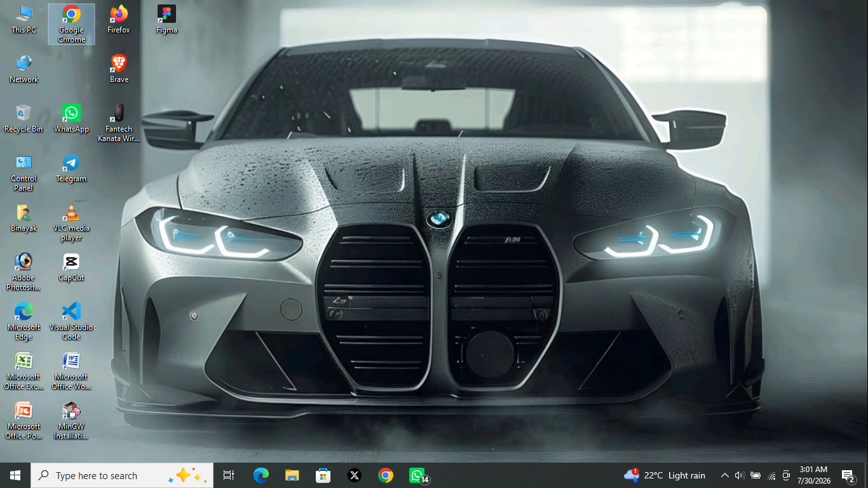868x488 pixels.
Task: Open Microsoft Store from the taskbar
Action: (323, 475)
